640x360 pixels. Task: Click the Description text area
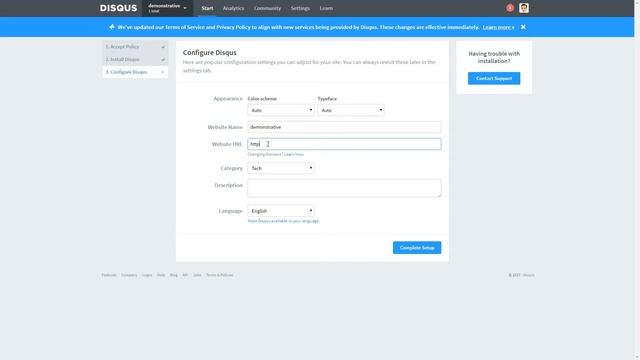[x=344, y=188]
